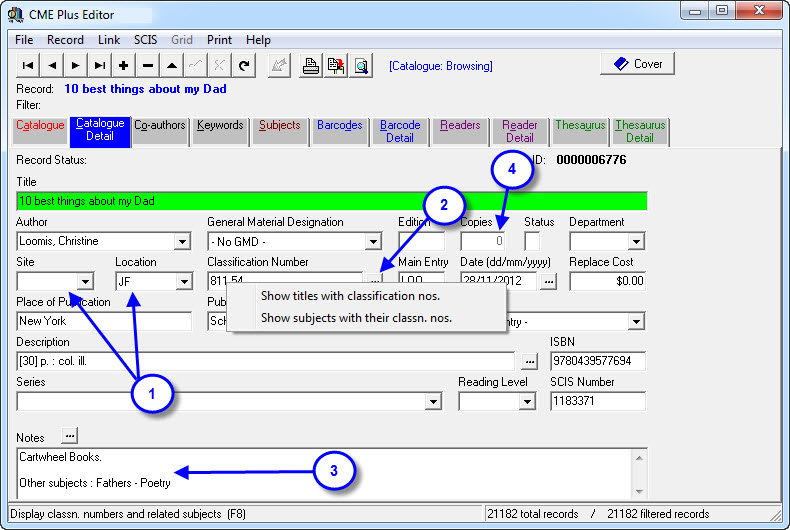The width and height of the screenshot is (790, 530).
Task: Go to the next record
Action: (x=76, y=66)
